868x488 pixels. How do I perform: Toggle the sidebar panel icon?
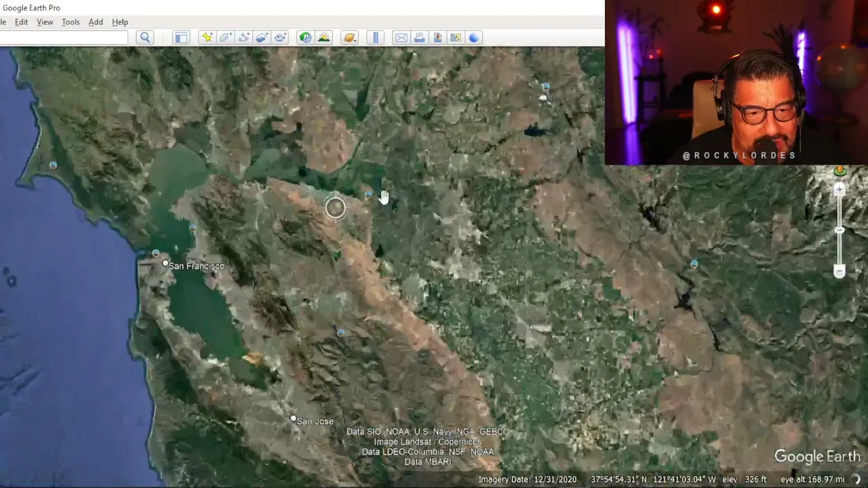tap(181, 38)
